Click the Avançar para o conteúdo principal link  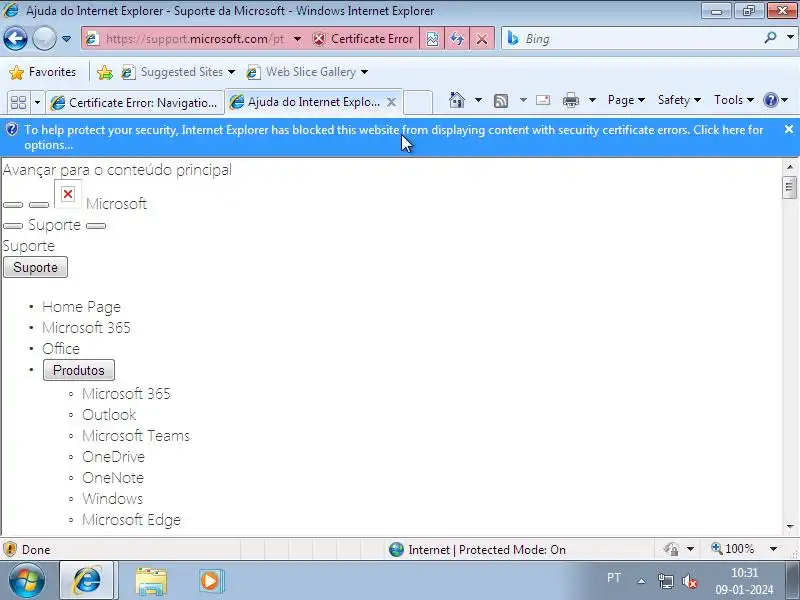pyautogui.click(x=117, y=170)
